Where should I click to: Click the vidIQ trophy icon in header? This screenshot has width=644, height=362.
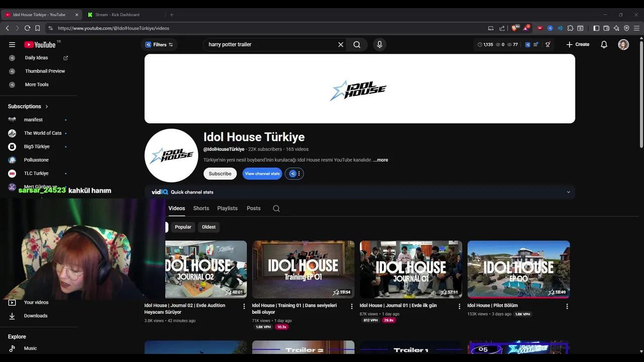pos(548,44)
